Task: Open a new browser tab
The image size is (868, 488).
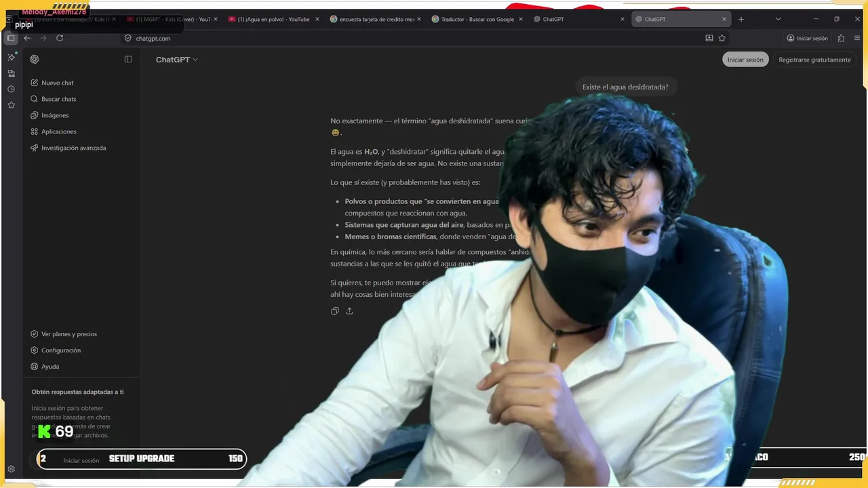Action: (x=741, y=19)
